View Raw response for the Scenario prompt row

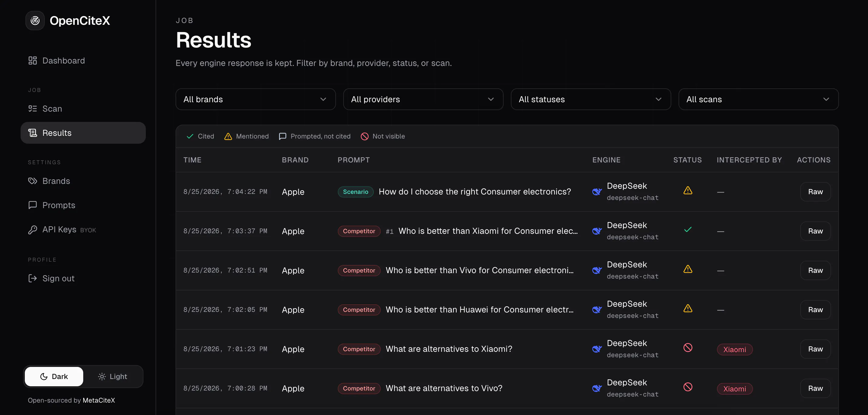[x=815, y=192]
